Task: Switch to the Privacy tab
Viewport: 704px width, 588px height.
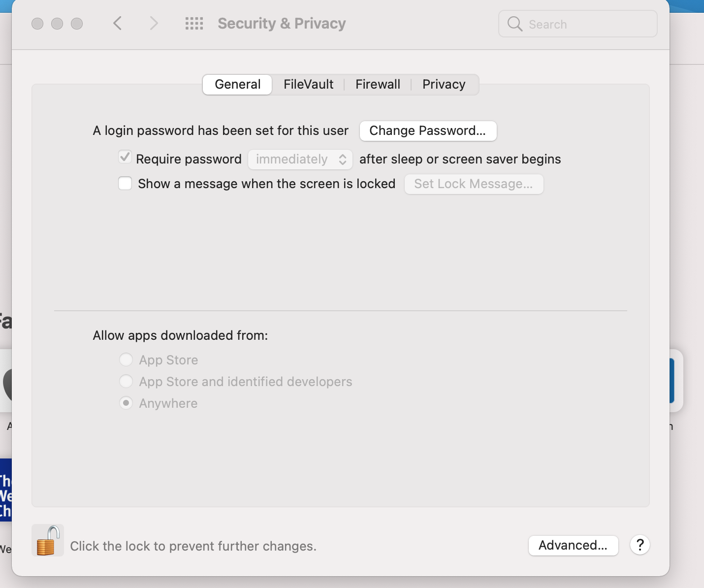Action: pyautogui.click(x=444, y=85)
